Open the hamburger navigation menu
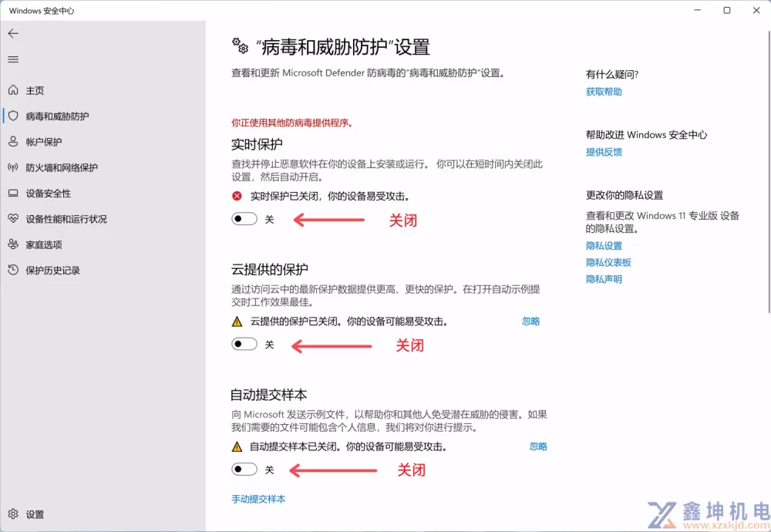The height and width of the screenshot is (532, 771). [13, 59]
